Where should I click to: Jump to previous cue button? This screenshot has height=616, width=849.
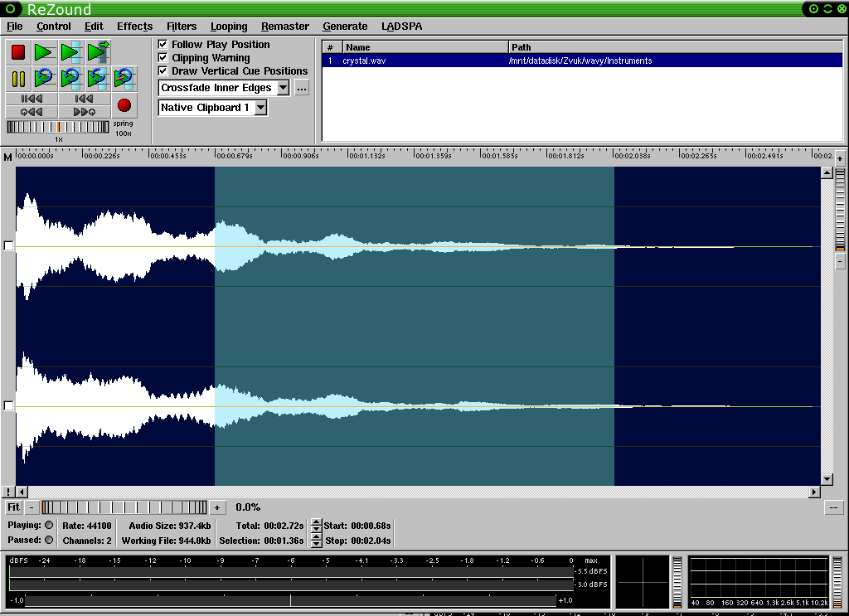[x=32, y=112]
